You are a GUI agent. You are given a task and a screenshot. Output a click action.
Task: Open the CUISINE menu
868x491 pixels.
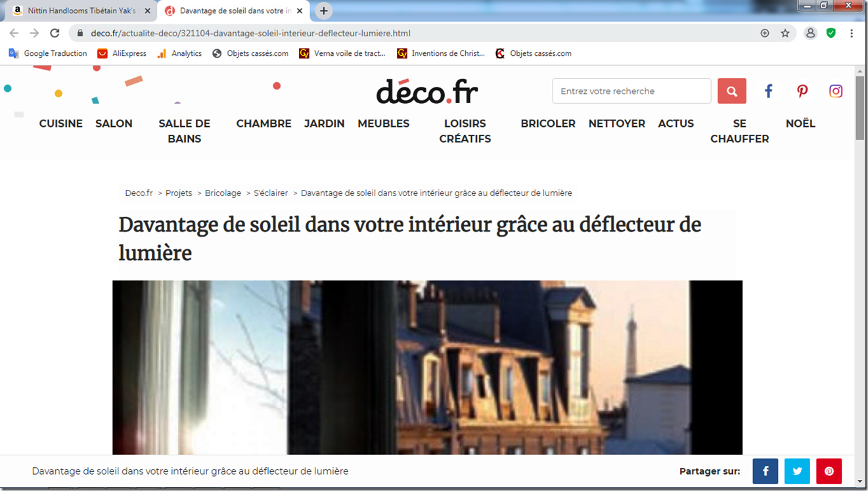61,124
